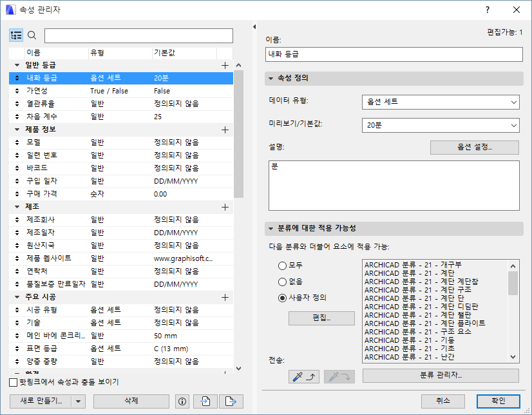Screen dimensions: 532x415
Task: Click reorder handle of 제조회사 row
Action: click(17, 220)
